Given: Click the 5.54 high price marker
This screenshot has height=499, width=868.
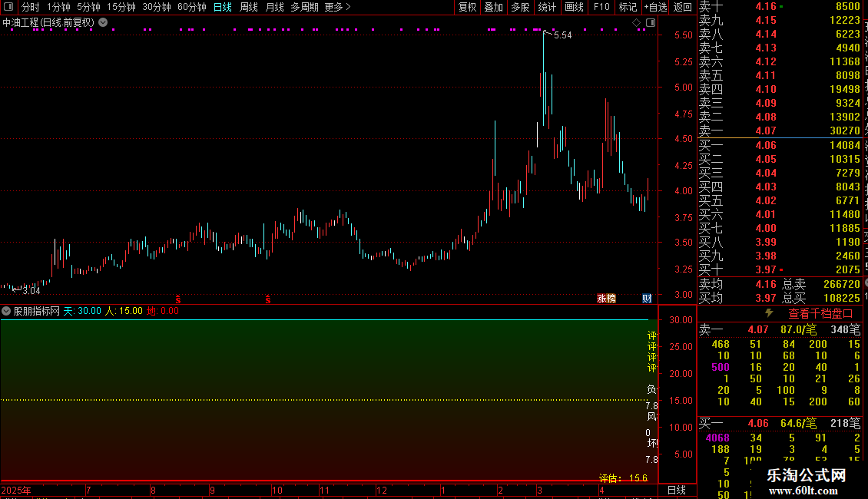Looking at the screenshot, I should (562, 35).
